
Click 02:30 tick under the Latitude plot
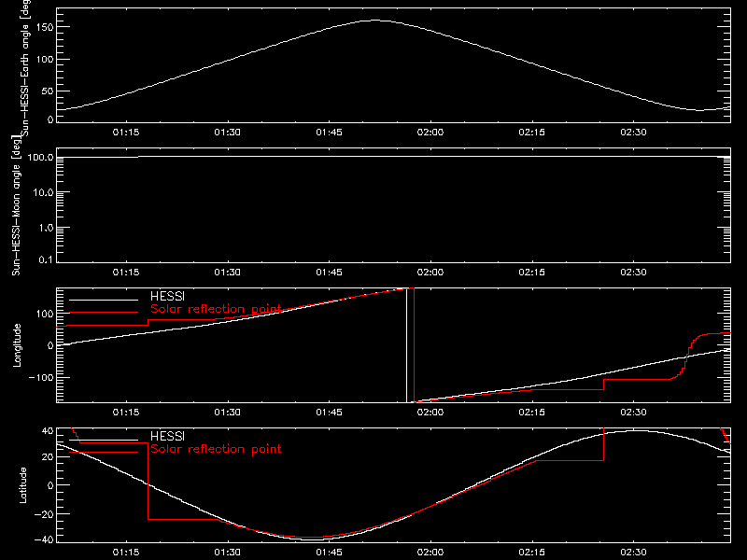(x=634, y=553)
